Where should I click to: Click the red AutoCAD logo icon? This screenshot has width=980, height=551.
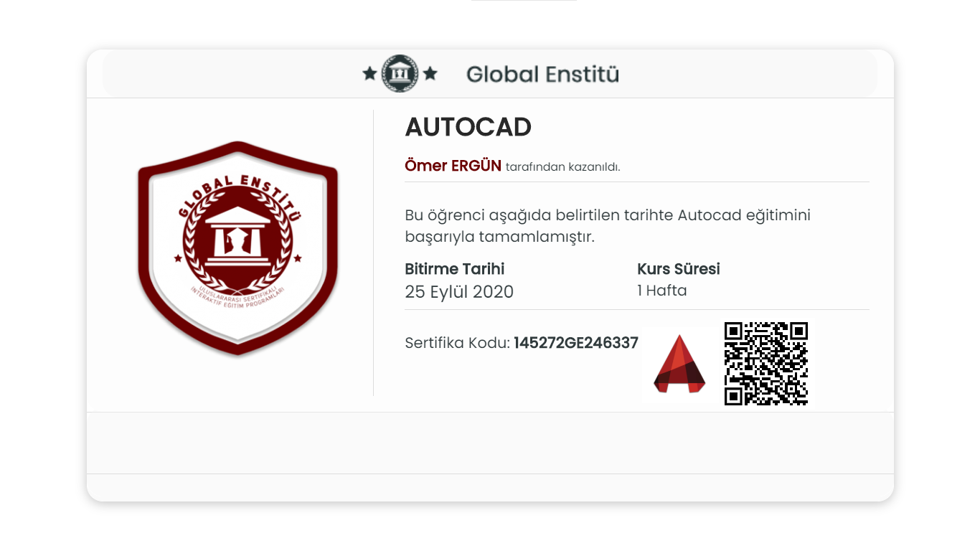tap(679, 364)
